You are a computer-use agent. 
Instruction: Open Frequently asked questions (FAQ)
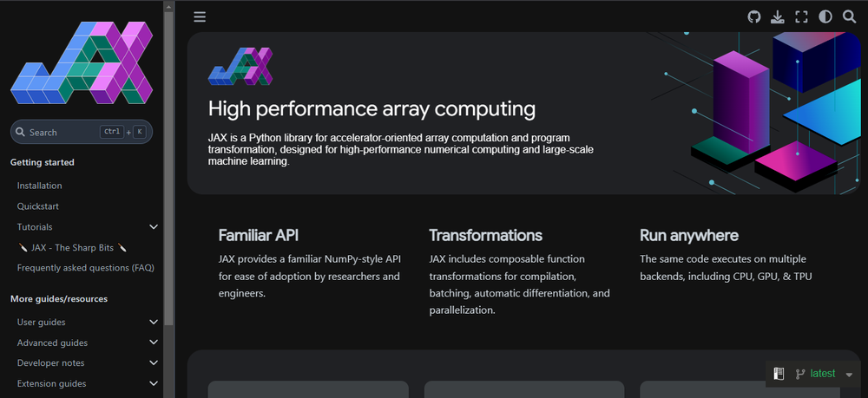[85, 268]
